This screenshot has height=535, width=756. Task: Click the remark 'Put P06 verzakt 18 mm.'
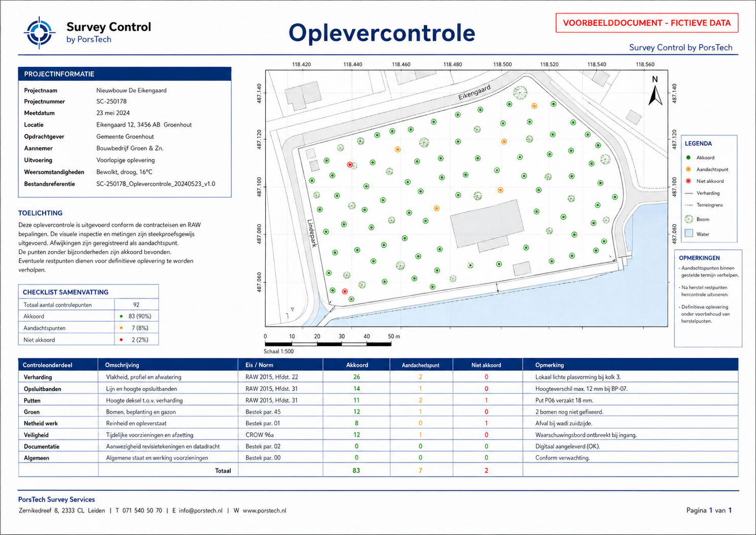[x=564, y=401]
